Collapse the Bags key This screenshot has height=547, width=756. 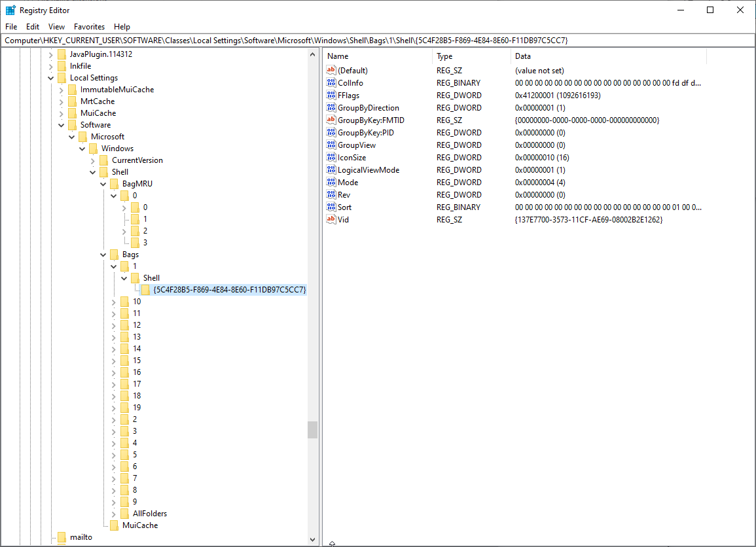(x=103, y=255)
